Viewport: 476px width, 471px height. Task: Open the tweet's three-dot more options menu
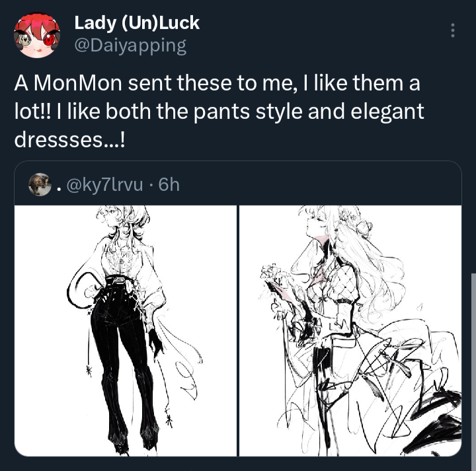(453, 30)
